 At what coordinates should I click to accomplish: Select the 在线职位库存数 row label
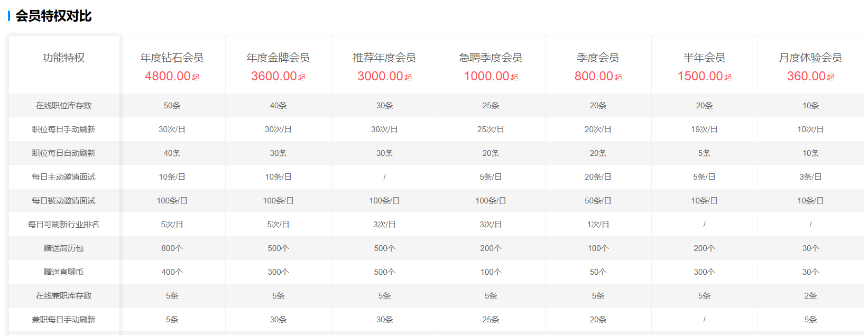[63, 106]
